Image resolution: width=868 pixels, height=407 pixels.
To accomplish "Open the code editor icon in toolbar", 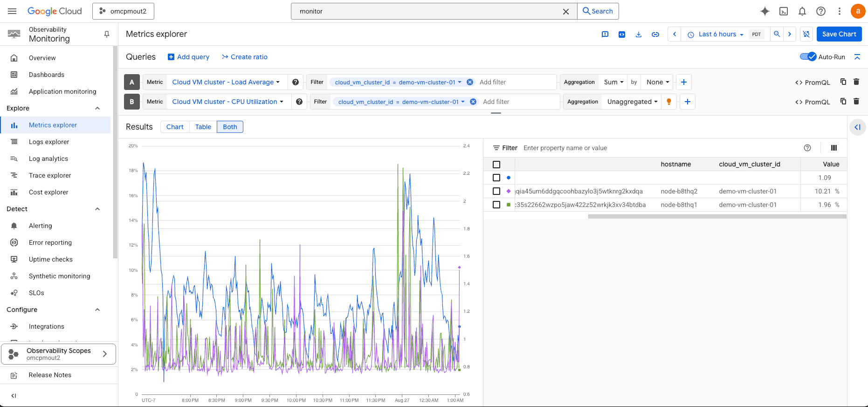I will (622, 34).
